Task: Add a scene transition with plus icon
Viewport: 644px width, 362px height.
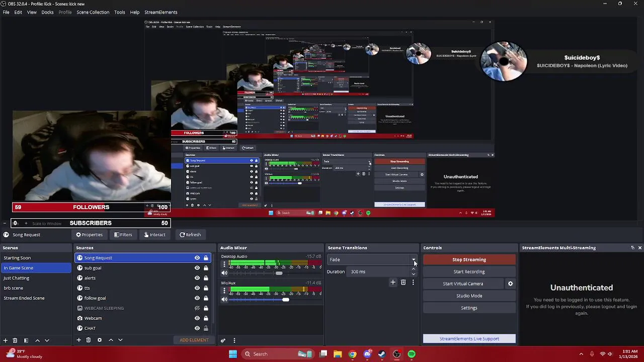Action: tap(393, 283)
